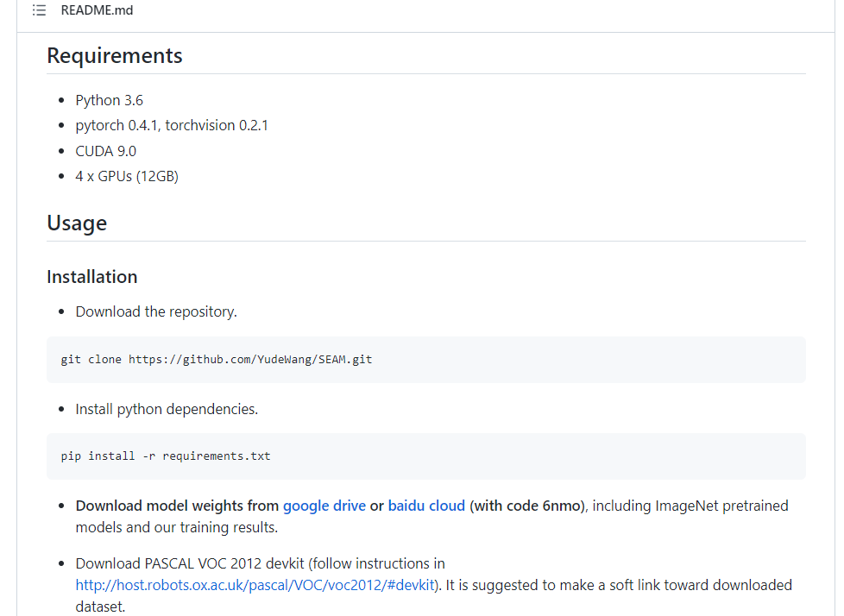This screenshot has height=616, width=844.
Task: Open the README table of contents outline icon
Action: coord(38,10)
